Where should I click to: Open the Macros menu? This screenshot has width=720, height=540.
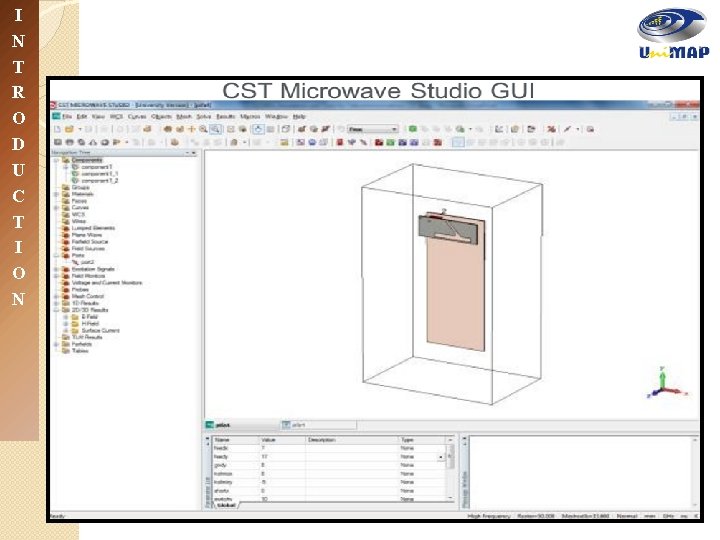tap(250, 117)
